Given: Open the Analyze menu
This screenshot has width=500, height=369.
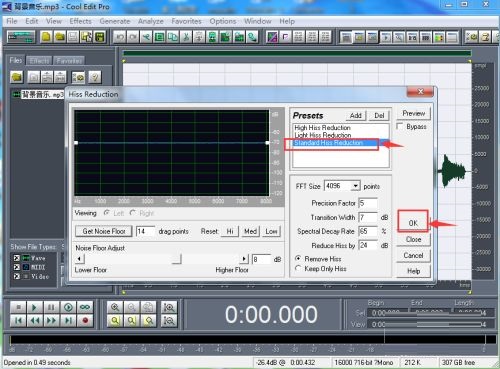Looking at the screenshot, I should (x=151, y=21).
